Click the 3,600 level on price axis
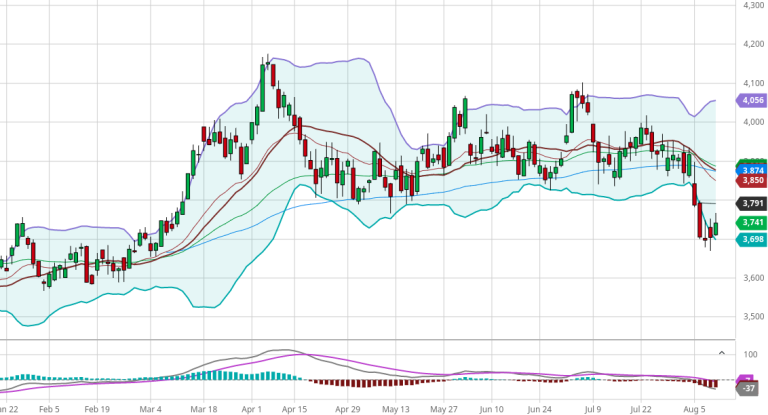 tap(752, 278)
